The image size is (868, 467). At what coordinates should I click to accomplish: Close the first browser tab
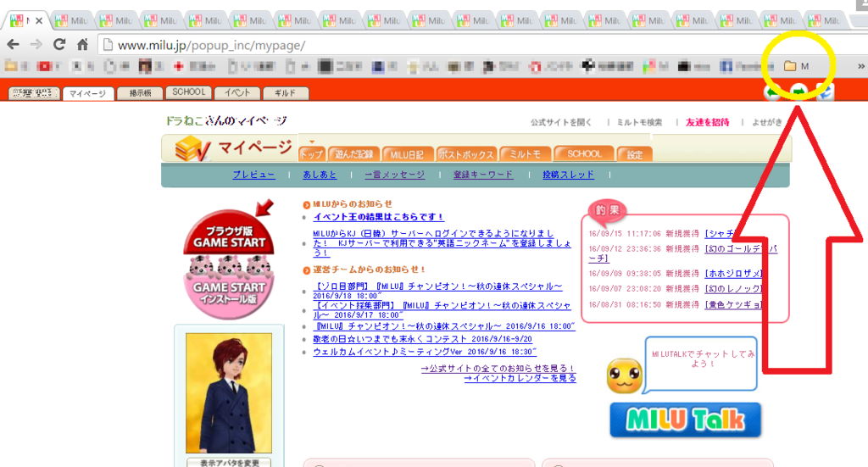click(39, 20)
